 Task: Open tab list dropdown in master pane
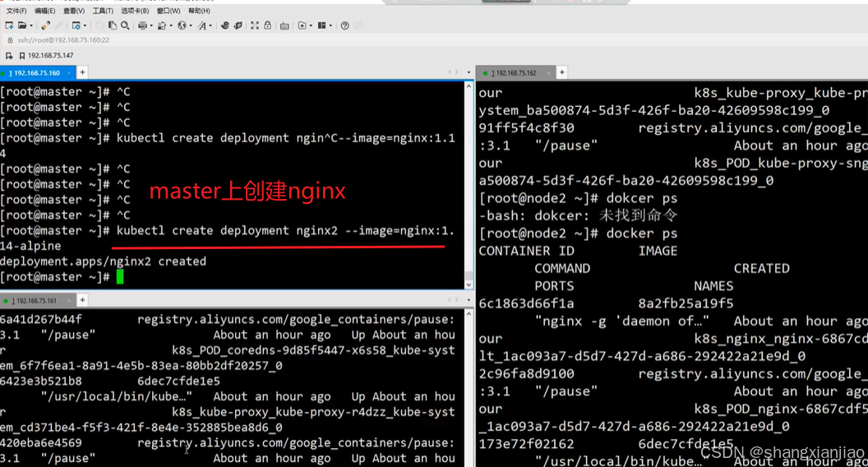coord(469,72)
